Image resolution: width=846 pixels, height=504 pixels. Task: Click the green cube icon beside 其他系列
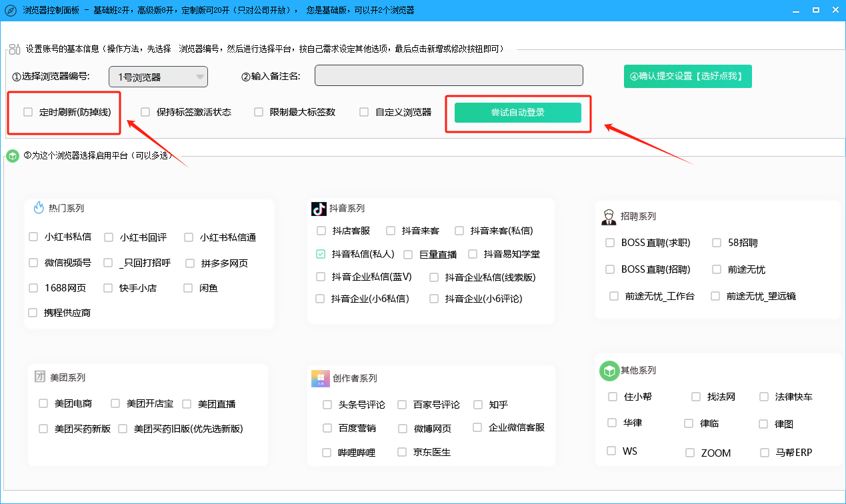609,370
